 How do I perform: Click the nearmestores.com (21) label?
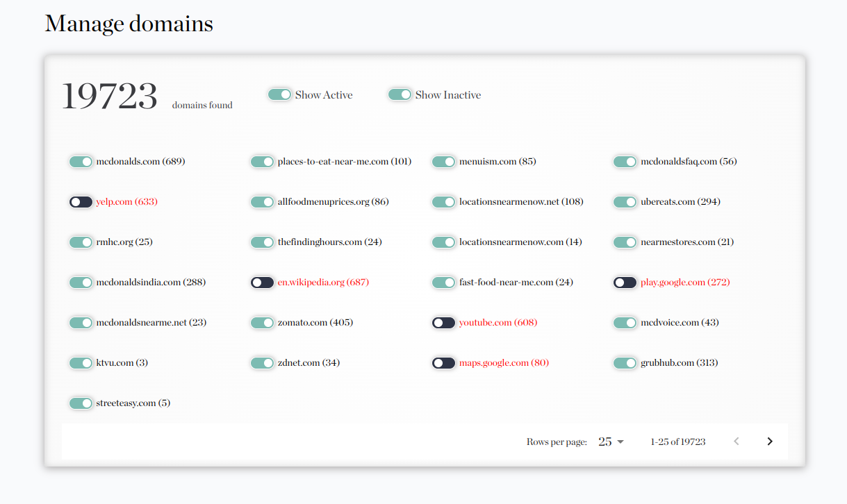[687, 242]
